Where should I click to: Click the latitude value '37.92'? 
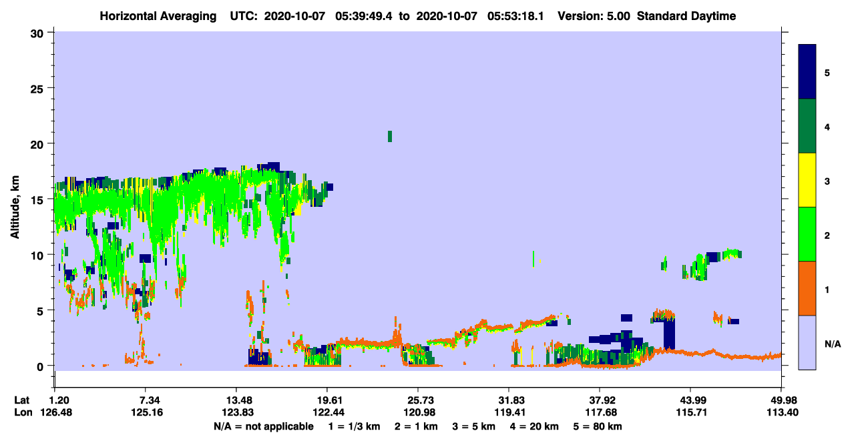click(x=600, y=400)
